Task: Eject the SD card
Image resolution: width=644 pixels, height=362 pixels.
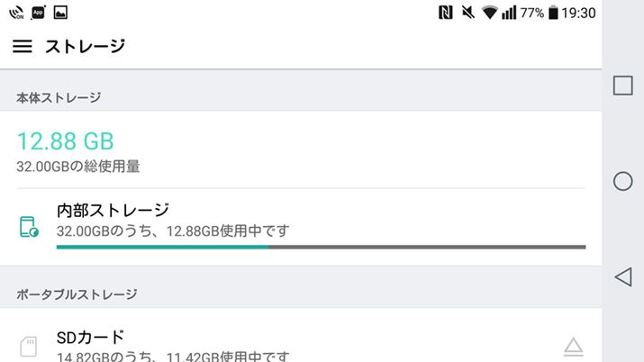Action: coord(573,346)
